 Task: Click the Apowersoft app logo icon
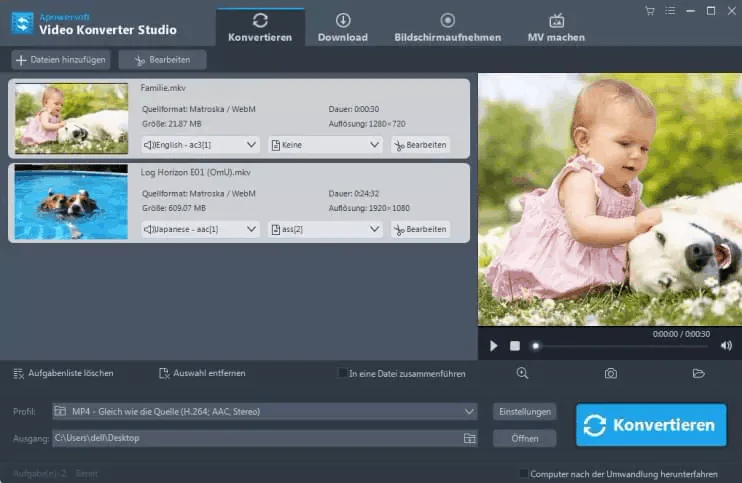tap(22, 23)
